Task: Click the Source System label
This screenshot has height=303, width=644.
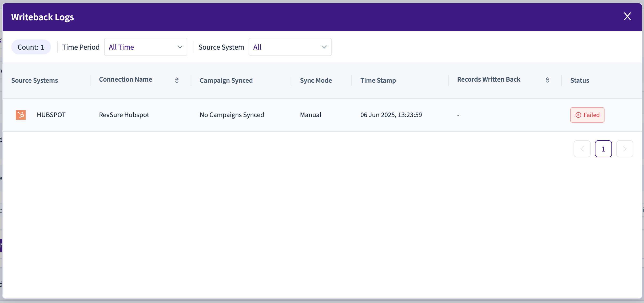Action: (x=221, y=47)
